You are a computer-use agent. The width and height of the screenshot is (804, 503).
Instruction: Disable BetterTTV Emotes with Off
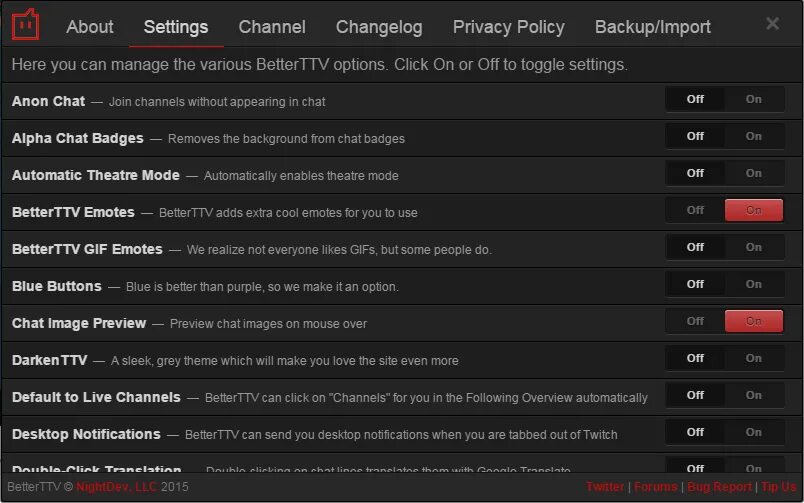[x=695, y=210]
